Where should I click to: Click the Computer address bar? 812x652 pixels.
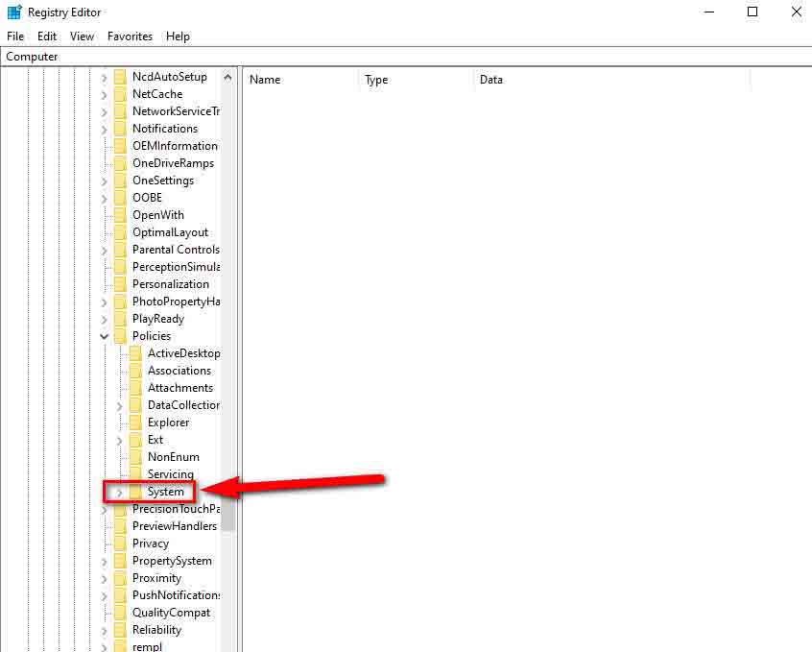406,57
